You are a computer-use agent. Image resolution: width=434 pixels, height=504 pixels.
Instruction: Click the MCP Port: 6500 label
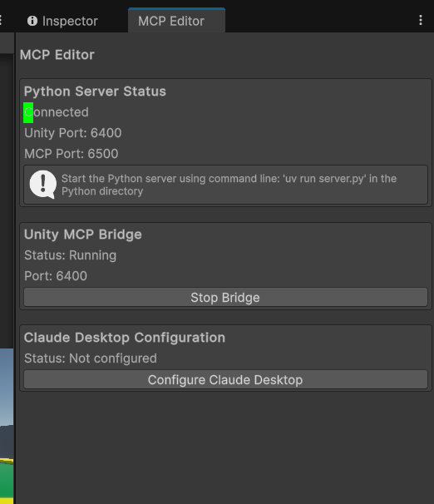click(72, 154)
